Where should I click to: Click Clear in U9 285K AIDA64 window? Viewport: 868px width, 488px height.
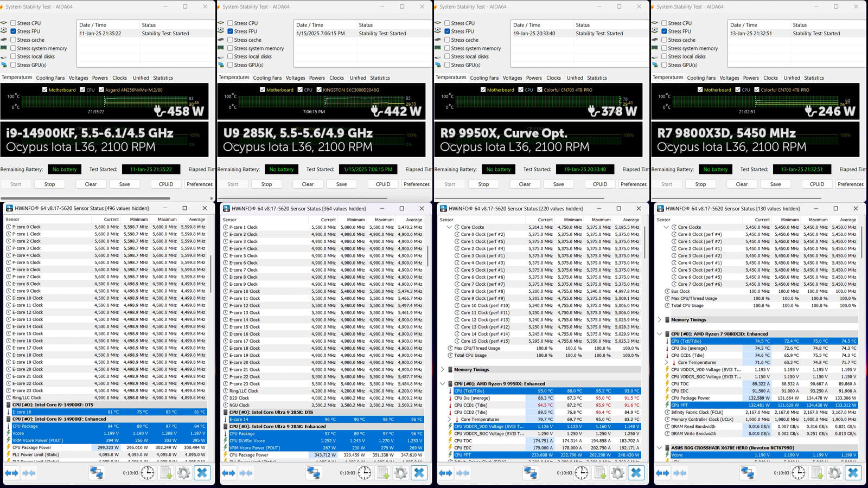(308, 184)
